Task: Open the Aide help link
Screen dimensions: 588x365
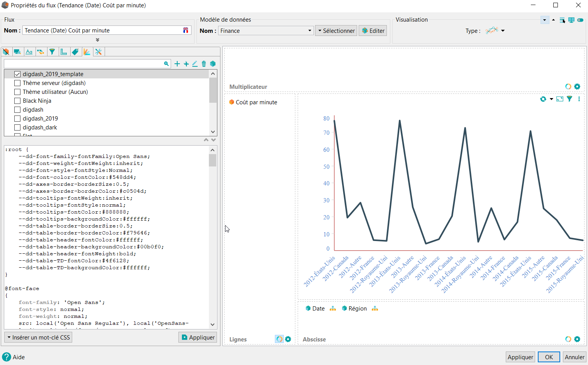Action: (x=14, y=357)
